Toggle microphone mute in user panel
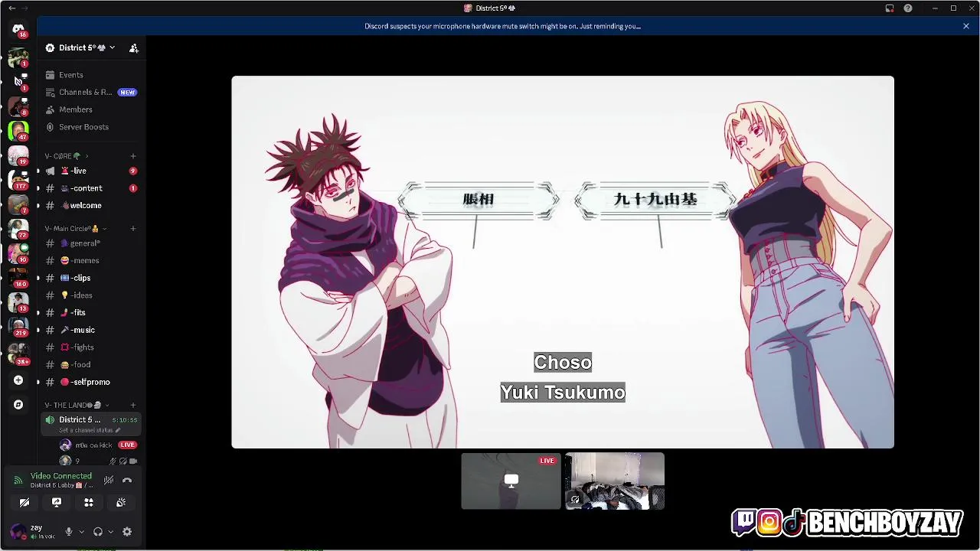 (68, 532)
